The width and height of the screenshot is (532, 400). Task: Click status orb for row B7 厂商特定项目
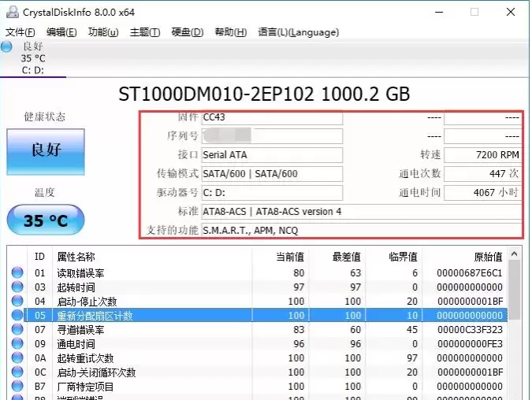tap(17, 386)
